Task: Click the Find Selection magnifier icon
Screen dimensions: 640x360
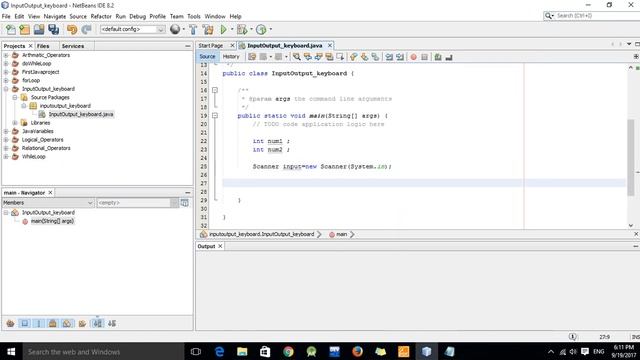Action: (x=297, y=57)
